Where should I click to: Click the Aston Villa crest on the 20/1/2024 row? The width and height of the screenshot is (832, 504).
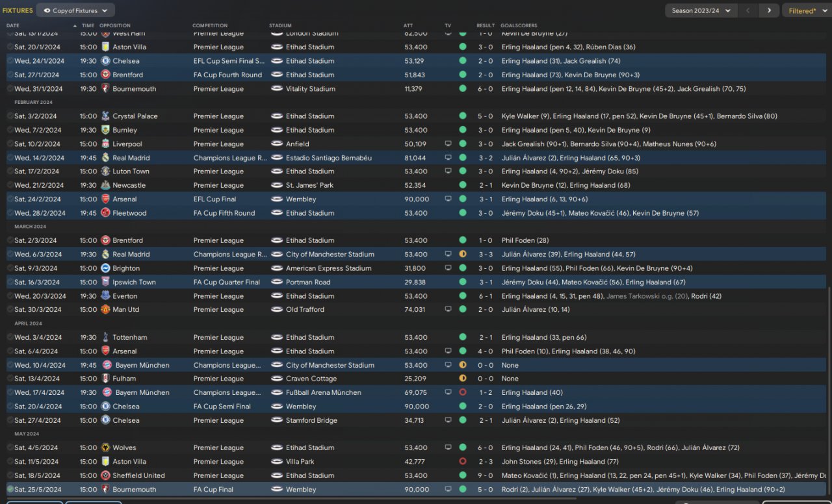[x=105, y=47]
